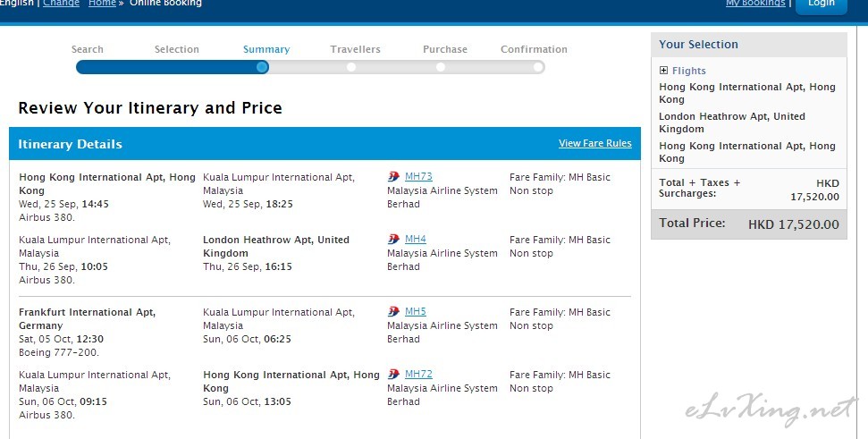Image resolution: width=868 pixels, height=439 pixels.
Task: Click 'Total + Taxes + Surcharges:' label
Action: coord(699,189)
